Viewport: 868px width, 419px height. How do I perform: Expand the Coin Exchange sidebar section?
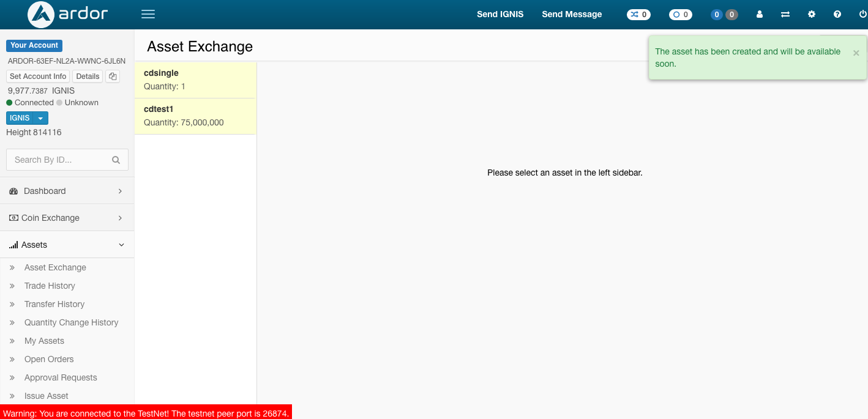pyautogui.click(x=67, y=218)
